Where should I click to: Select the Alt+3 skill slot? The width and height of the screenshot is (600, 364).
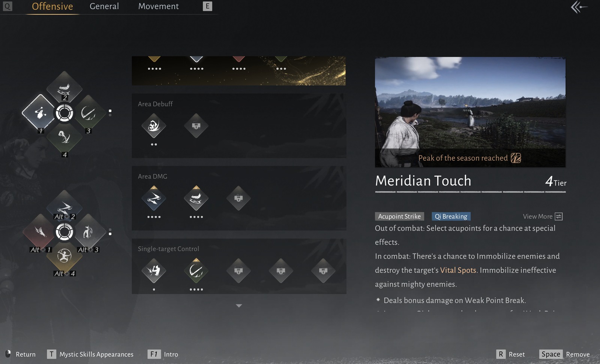tap(88, 231)
